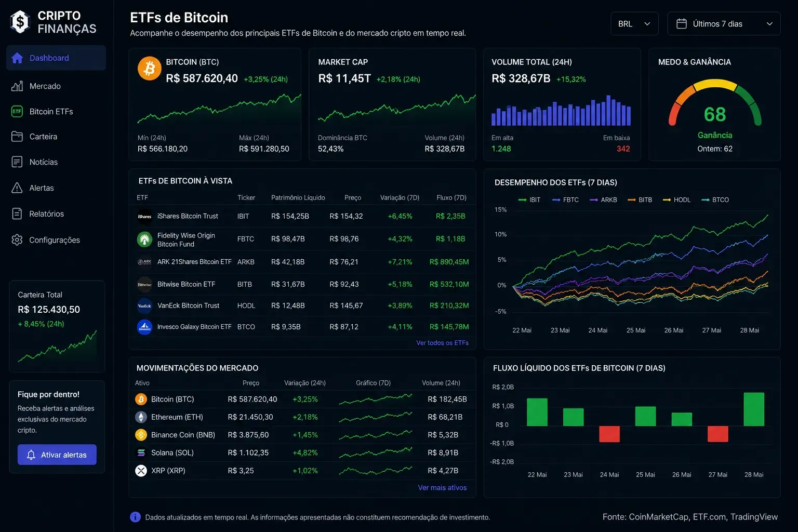Navigate to Carteira

[x=56, y=136]
